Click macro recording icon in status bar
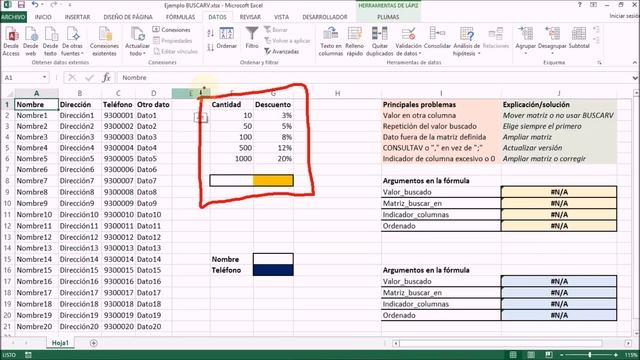This screenshot has width=640, height=360. point(28,355)
